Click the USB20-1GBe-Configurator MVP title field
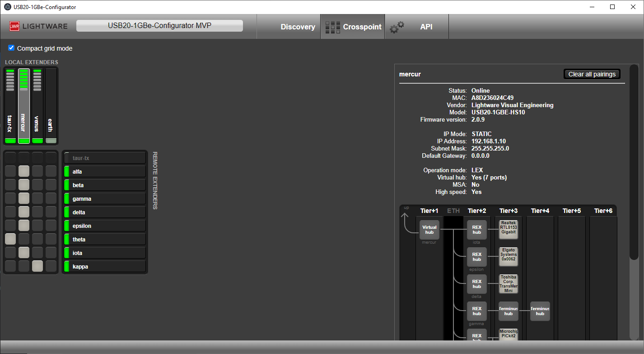The height and width of the screenshot is (354, 644). click(x=159, y=26)
